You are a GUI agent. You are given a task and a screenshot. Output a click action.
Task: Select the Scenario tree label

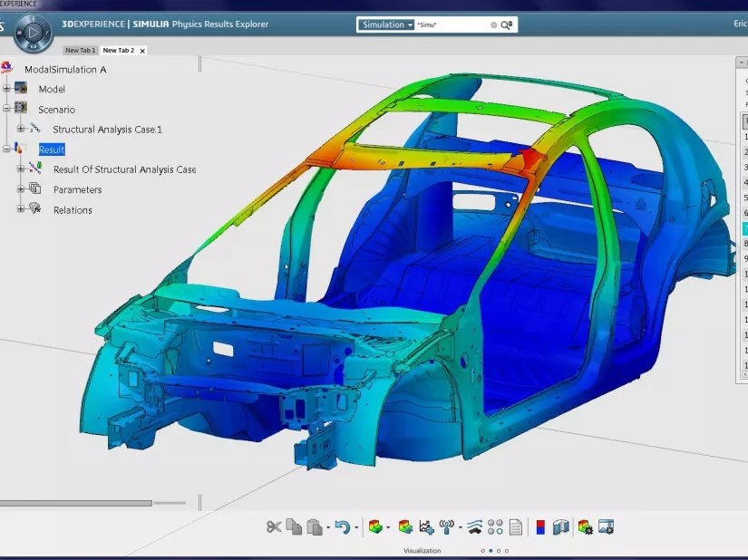[x=57, y=110]
